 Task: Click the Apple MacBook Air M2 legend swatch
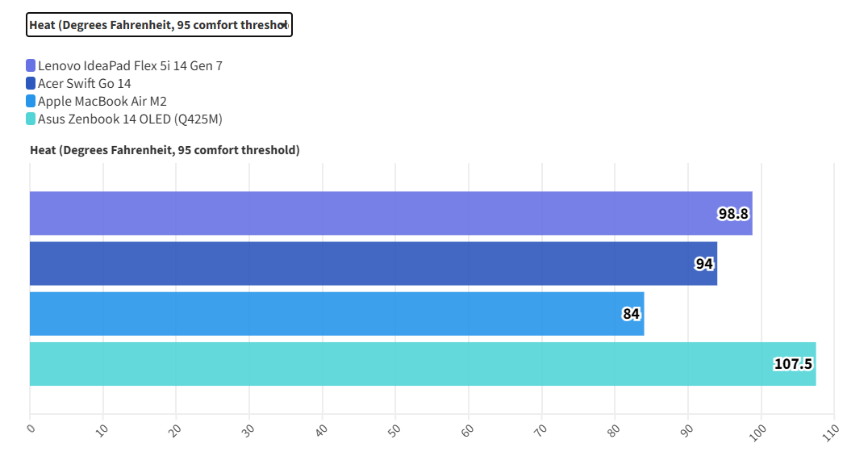31,101
